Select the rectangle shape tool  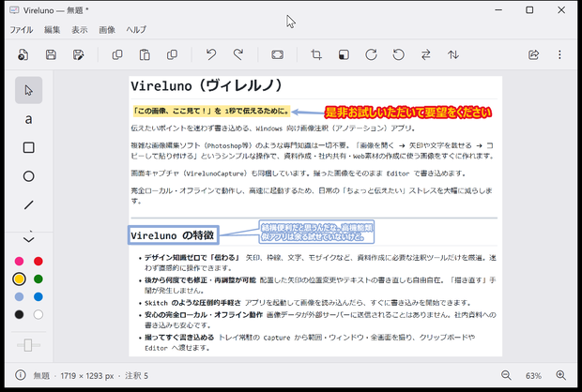pos(28,147)
